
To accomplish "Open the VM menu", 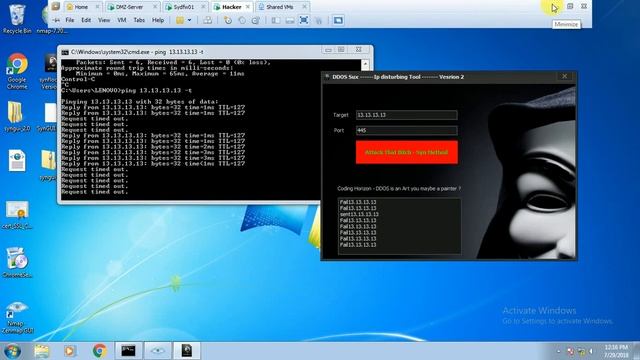I will pyautogui.click(x=122, y=20).
